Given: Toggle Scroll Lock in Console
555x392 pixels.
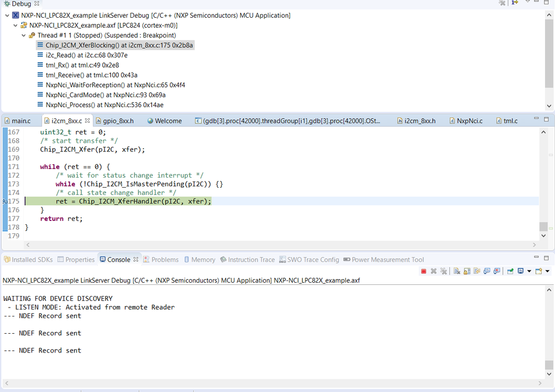Looking at the screenshot, I should (467, 271).
